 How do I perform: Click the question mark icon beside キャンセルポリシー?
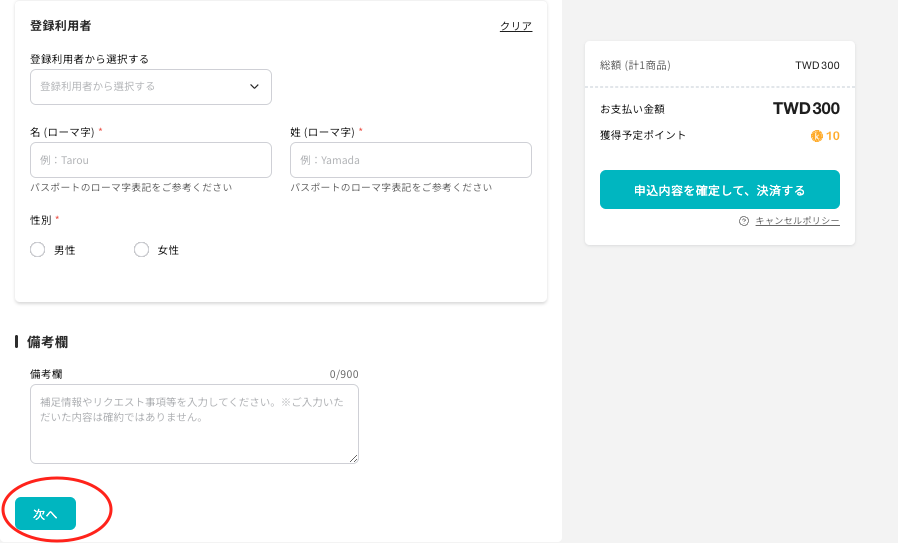click(744, 221)
